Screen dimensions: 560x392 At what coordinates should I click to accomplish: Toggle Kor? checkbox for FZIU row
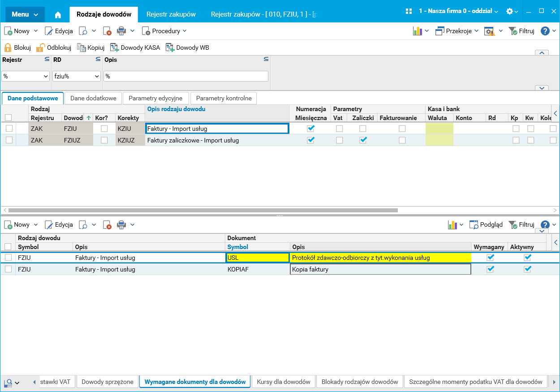click(104, 129)
